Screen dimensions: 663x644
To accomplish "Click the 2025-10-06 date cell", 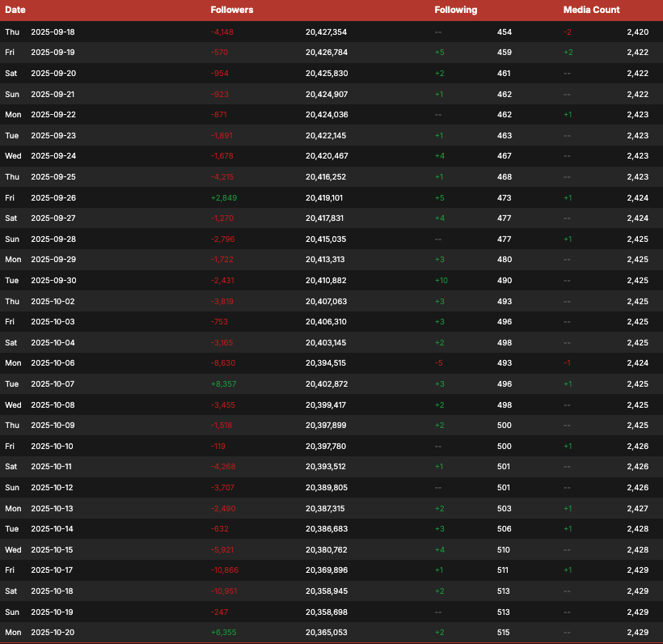I will (53, 363).
